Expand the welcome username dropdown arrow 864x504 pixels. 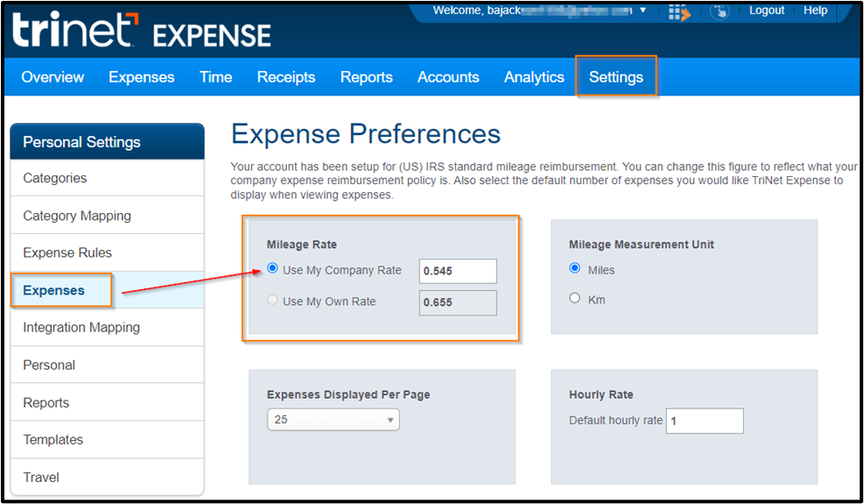click(x=642, y=11)
